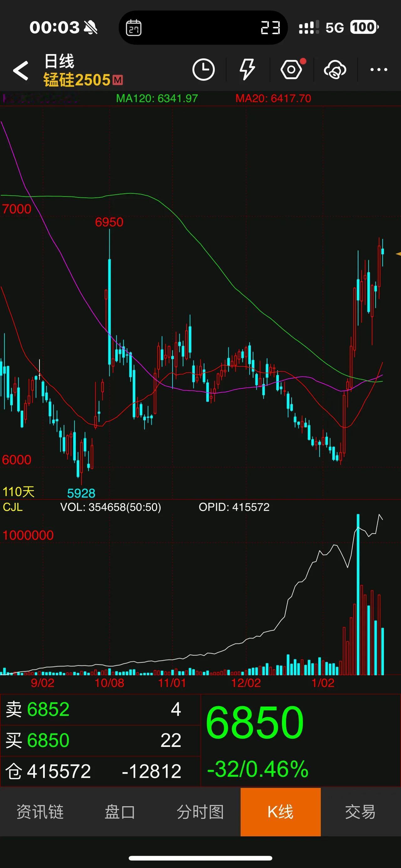Screen dimensions: 401x868
Task: Tap the home indicator bar
Action: click(x=200, y=858)
